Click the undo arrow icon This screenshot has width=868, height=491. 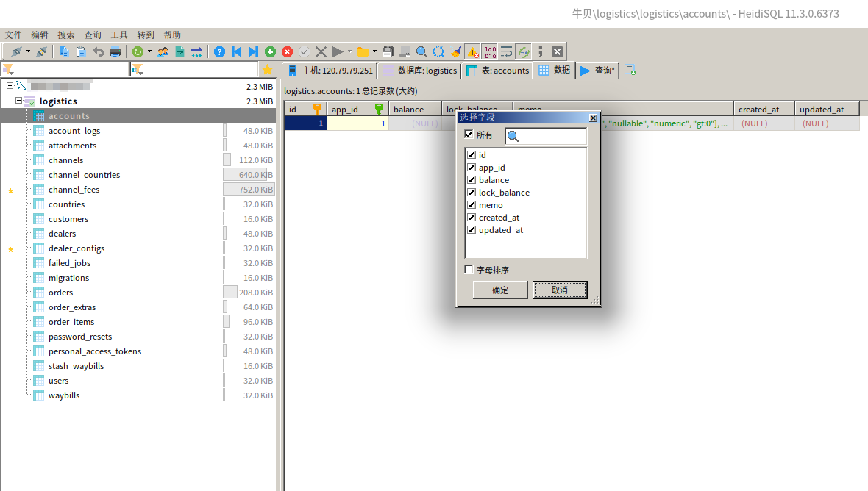pyautogui.click(x=98, y=52)
